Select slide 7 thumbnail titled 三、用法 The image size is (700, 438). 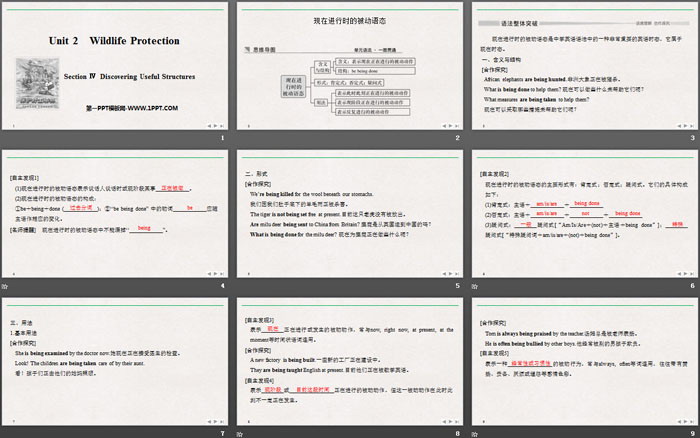click(116, 361)
